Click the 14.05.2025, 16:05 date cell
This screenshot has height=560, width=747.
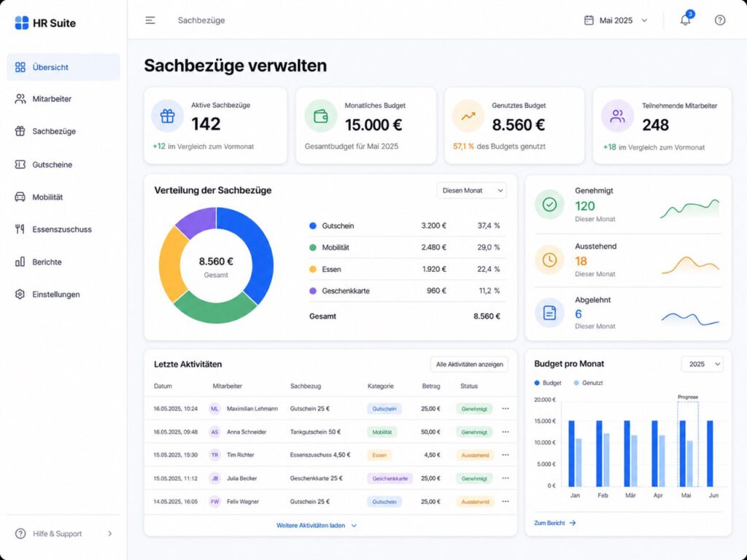point(175,502)
